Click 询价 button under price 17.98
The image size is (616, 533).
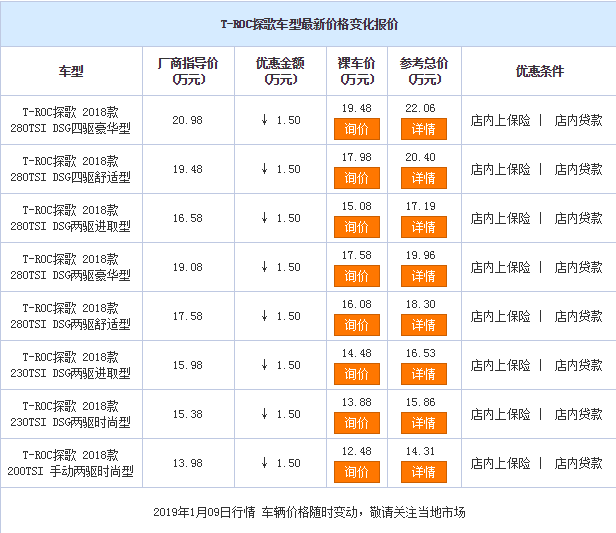[x=357, y=178]
